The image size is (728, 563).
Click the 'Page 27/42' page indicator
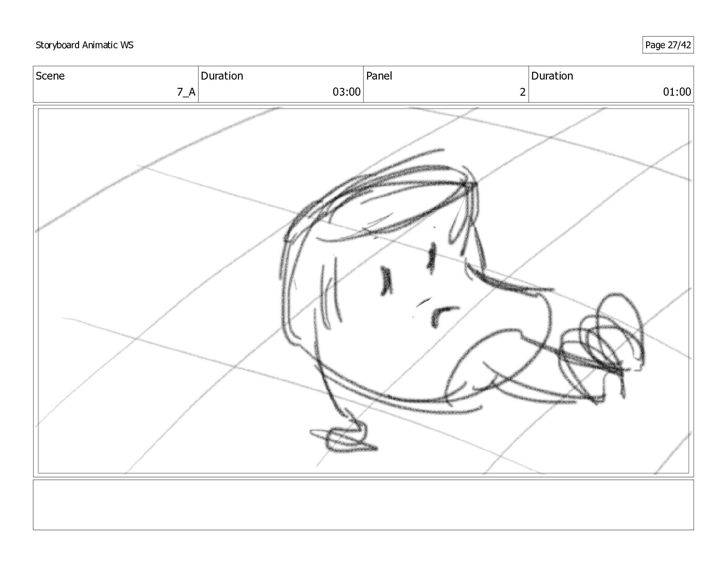click(x=668, y=45)
